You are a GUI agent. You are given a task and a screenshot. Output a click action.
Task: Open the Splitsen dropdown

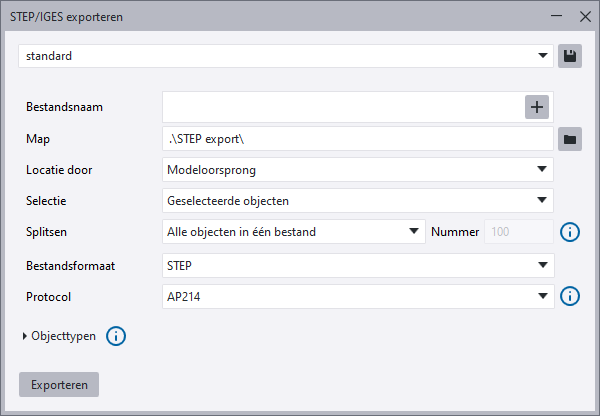click(x=294, y=233)
